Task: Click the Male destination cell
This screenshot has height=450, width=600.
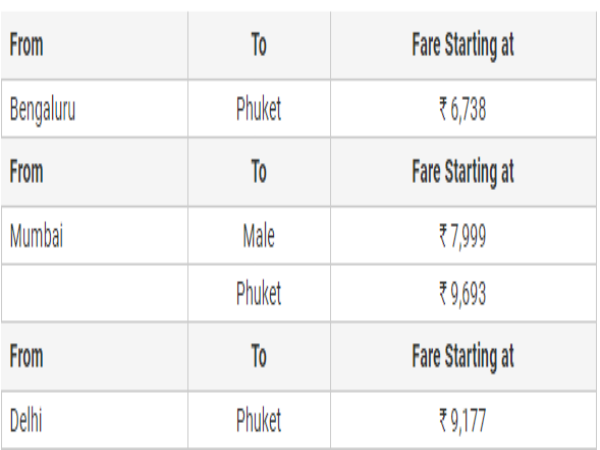Action: click(258, 236)
